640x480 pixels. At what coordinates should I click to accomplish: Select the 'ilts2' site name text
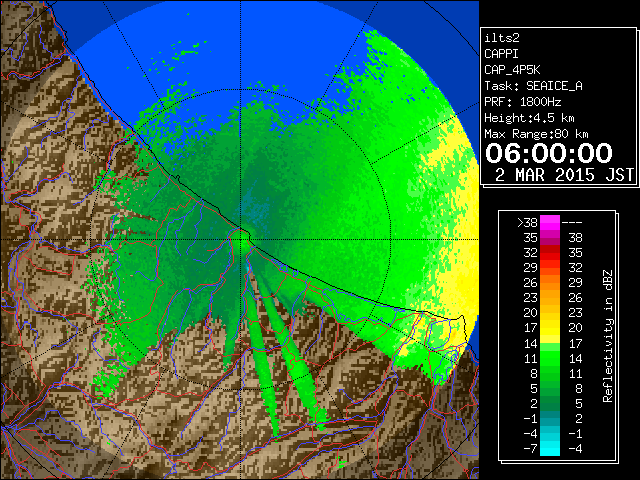point(502,38)
